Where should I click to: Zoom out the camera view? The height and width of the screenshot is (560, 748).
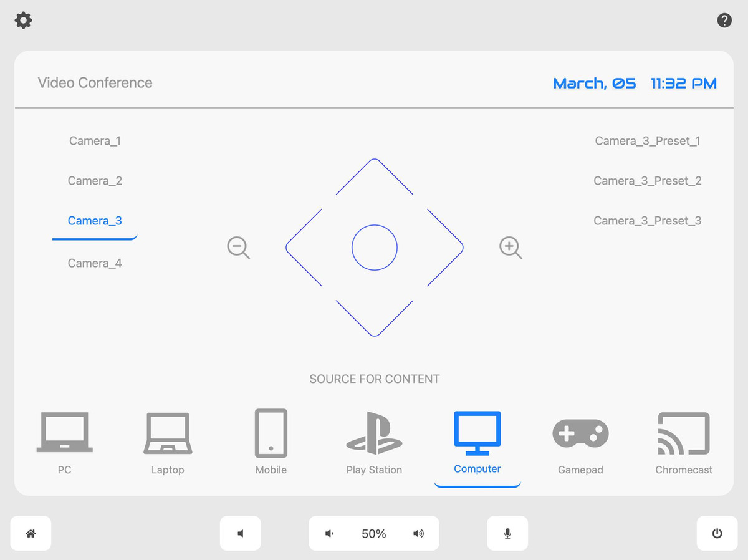click(238, 248)
